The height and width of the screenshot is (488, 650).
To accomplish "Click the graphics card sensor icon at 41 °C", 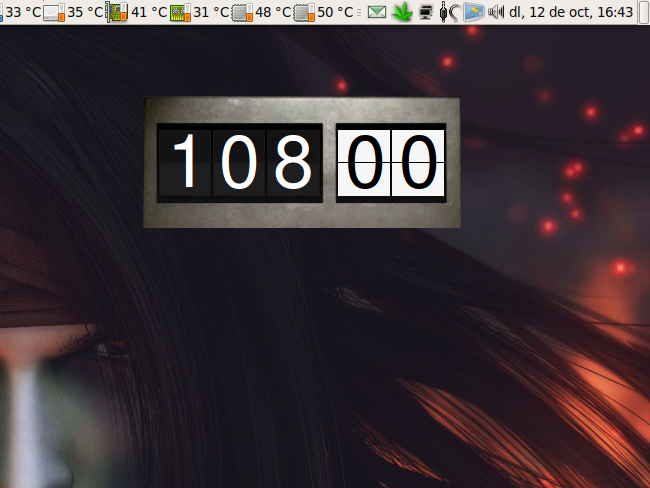I will click(116, 12).
